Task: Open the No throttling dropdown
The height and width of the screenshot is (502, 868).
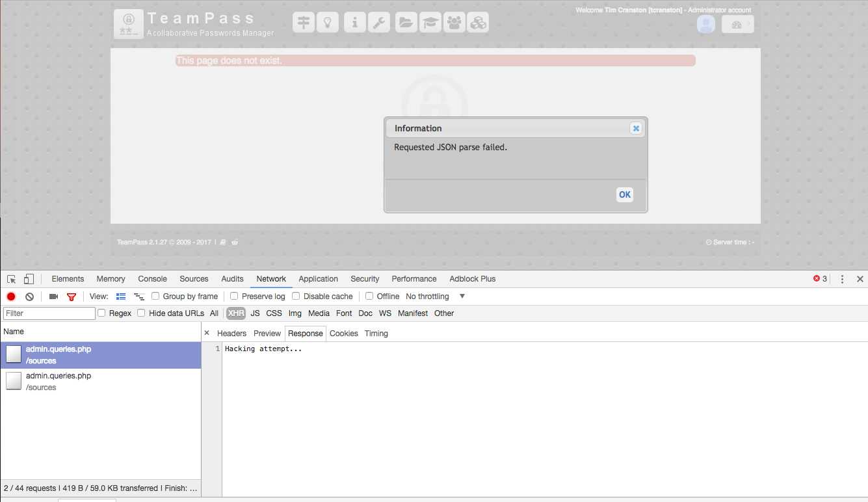Action: [x=435, y=297]
